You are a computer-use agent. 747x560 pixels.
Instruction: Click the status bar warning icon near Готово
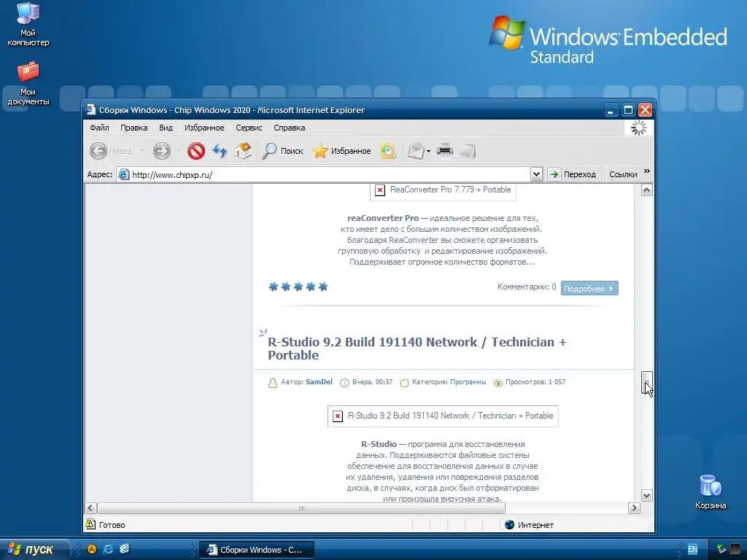coord(90,524)
